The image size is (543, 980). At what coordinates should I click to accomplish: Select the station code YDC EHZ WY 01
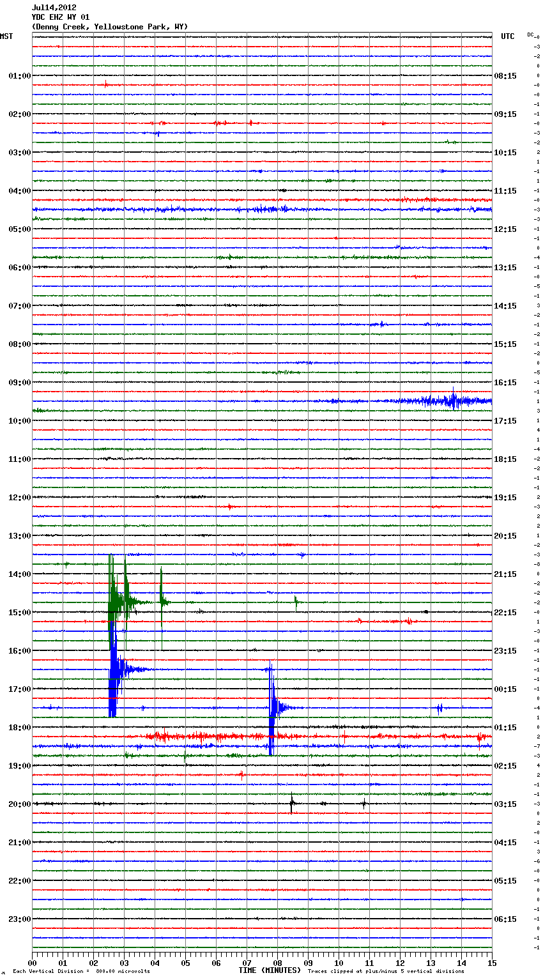61,17
